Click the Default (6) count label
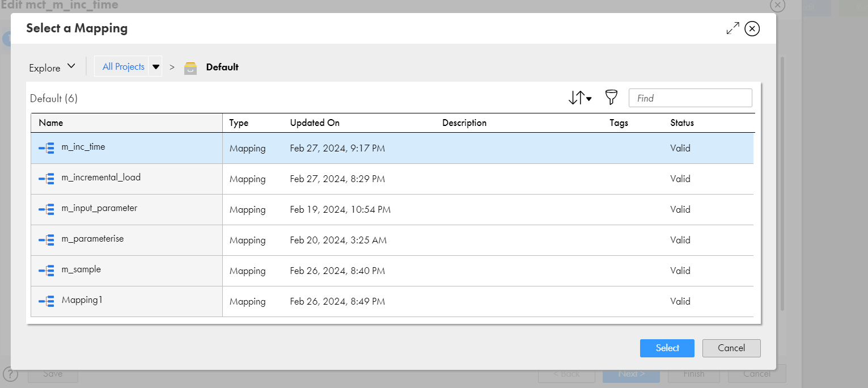 point(54,98)
